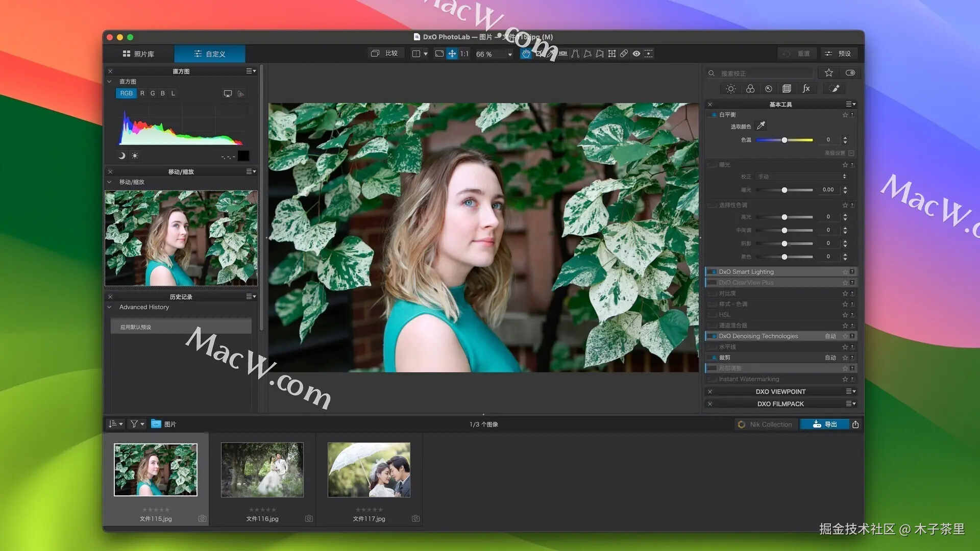
Task: Pick white balance color with eyedropper
Action: pos(761,126)
